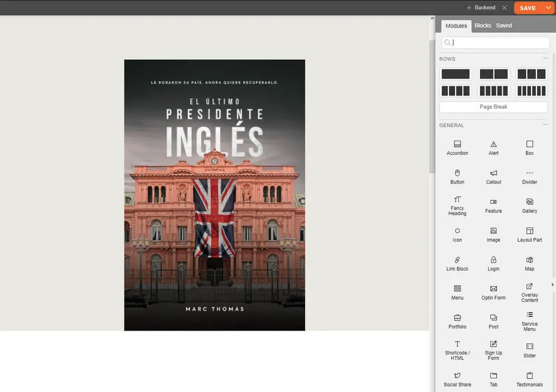556x392 pixels.
Task: Add an Overlay Content module
Action: coord(529,293)
